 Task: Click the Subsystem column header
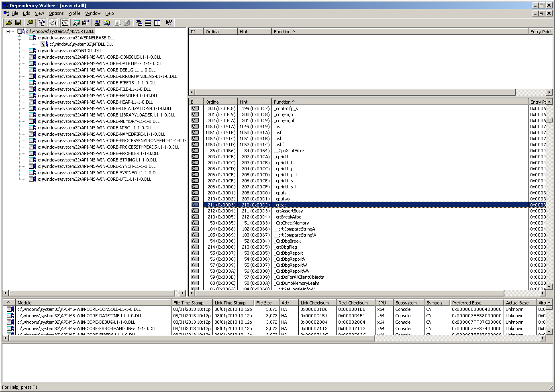(409, 303)
